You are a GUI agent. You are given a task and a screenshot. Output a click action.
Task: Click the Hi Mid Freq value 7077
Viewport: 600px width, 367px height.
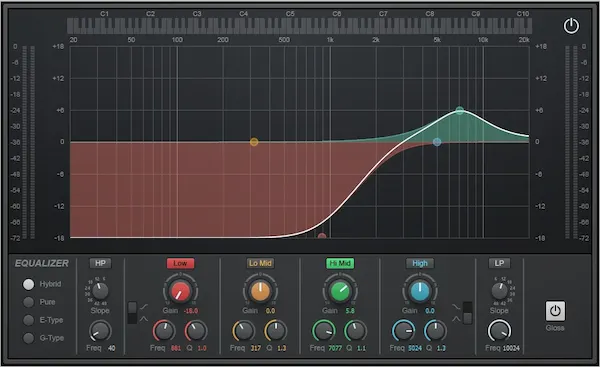(x=335, y=348)
